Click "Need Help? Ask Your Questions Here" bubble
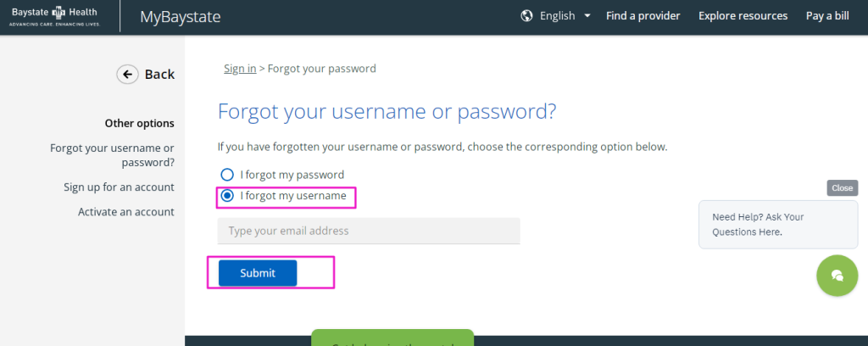The width and height of the screenshot is (868, 346). 778,224
